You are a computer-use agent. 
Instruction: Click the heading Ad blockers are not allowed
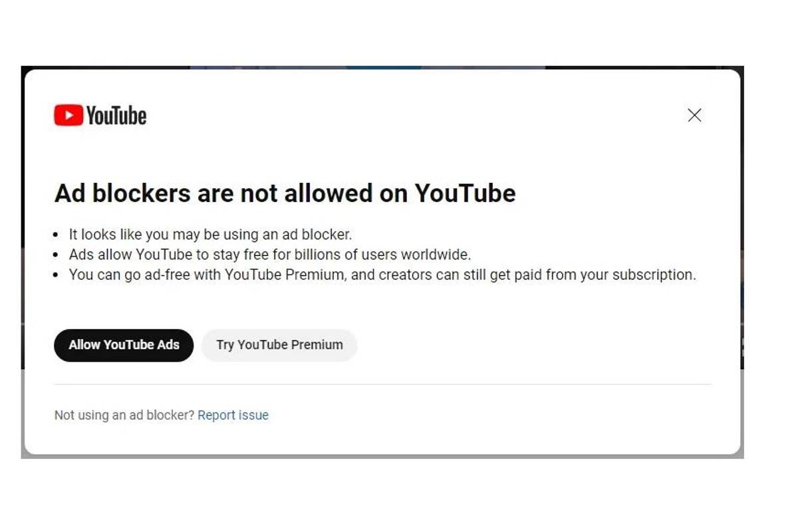[x=285, y=194]
